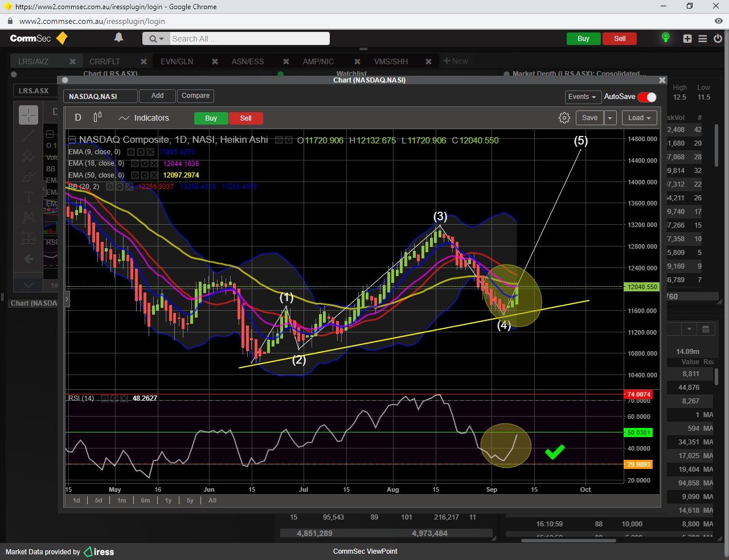The height and width of the screenshot is (560, 729).
Task: Open settings gear for EMA (18, close, 0)
Action: click(x=144, y=164)
